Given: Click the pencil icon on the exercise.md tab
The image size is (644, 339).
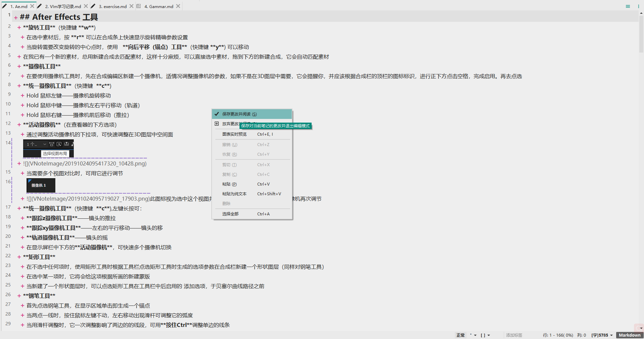Looking at the screenshot, I should point(93,6).
